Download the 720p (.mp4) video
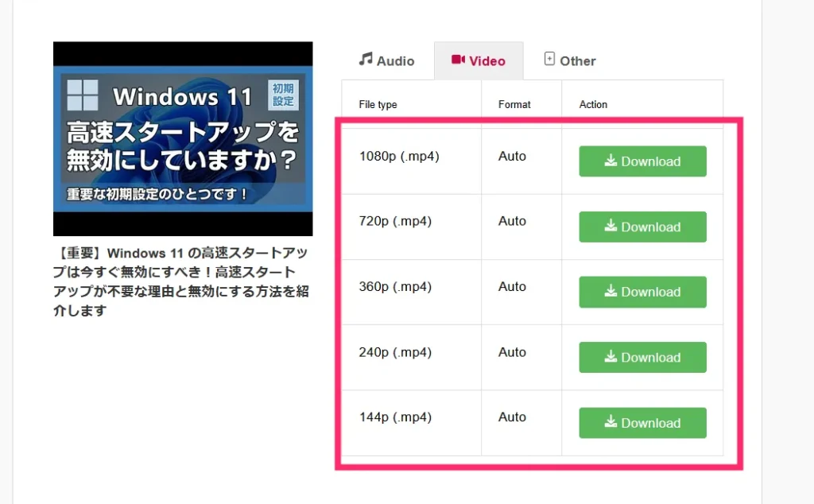The image size is (814, 504). pos(642,227)
